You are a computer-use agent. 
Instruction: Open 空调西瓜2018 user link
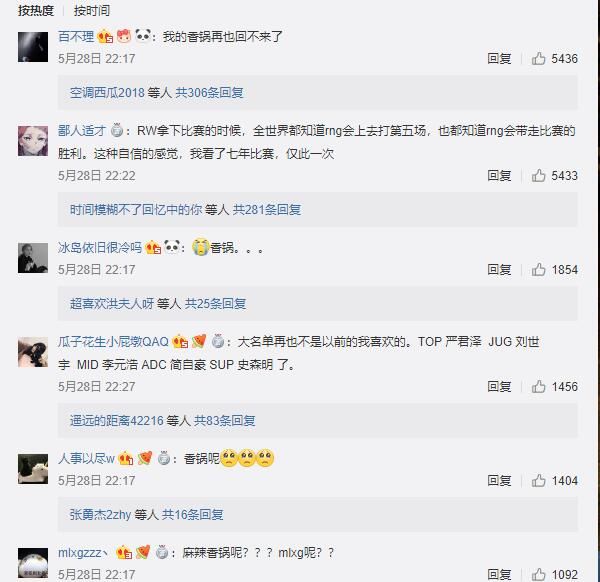click(x=107, y=93)
